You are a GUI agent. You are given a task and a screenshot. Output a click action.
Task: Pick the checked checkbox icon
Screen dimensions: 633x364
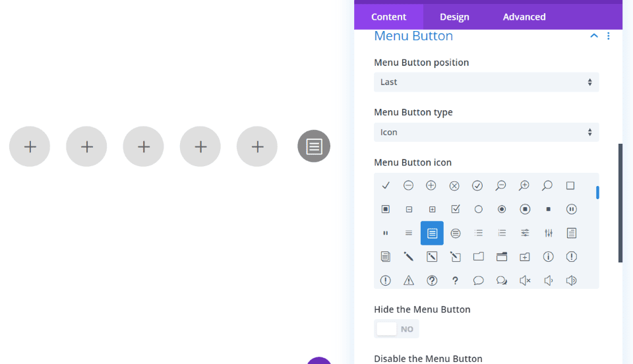(456, 209)
